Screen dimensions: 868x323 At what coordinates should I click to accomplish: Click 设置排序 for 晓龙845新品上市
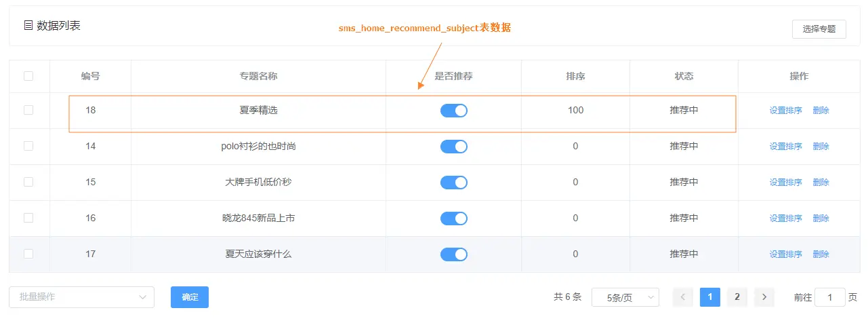pyautogui.click(x=785, y=218)
